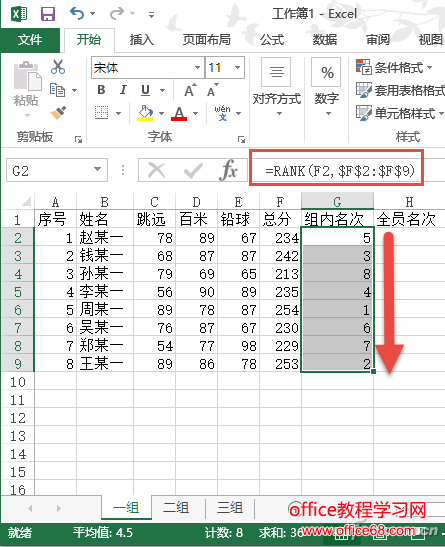Switch to the 二组 sheet tab
The width and height of the screenshot is (445, 547).
point(177,508)
